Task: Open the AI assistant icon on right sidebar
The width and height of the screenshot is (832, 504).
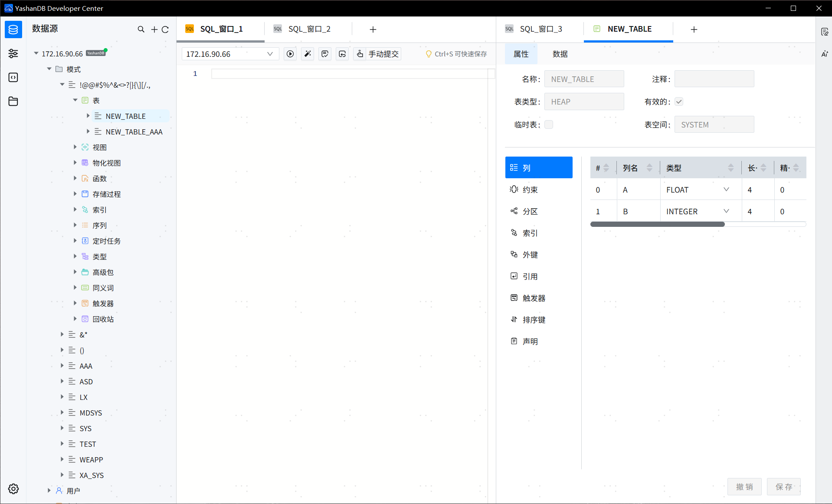Action: pos(825,54)
